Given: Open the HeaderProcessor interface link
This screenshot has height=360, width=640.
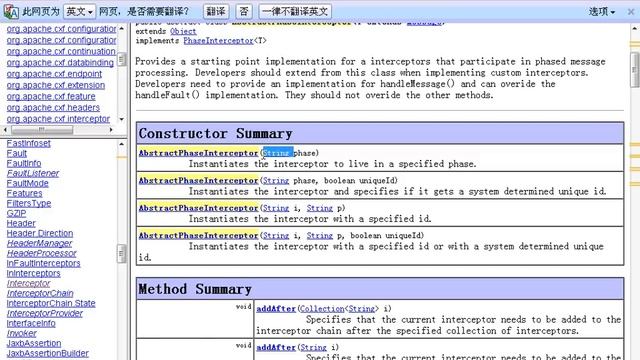Looking at the screenshot, I should point(42,253).
